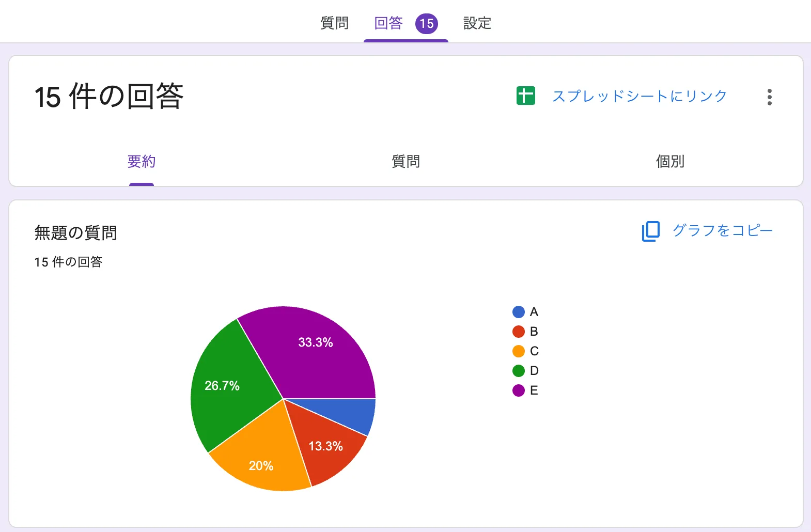
Task: Switch to the 質問 top tab
Action: (335, 23)
